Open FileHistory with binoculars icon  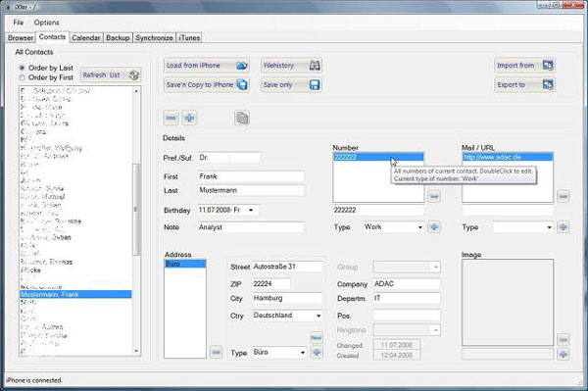click(291, 66)
